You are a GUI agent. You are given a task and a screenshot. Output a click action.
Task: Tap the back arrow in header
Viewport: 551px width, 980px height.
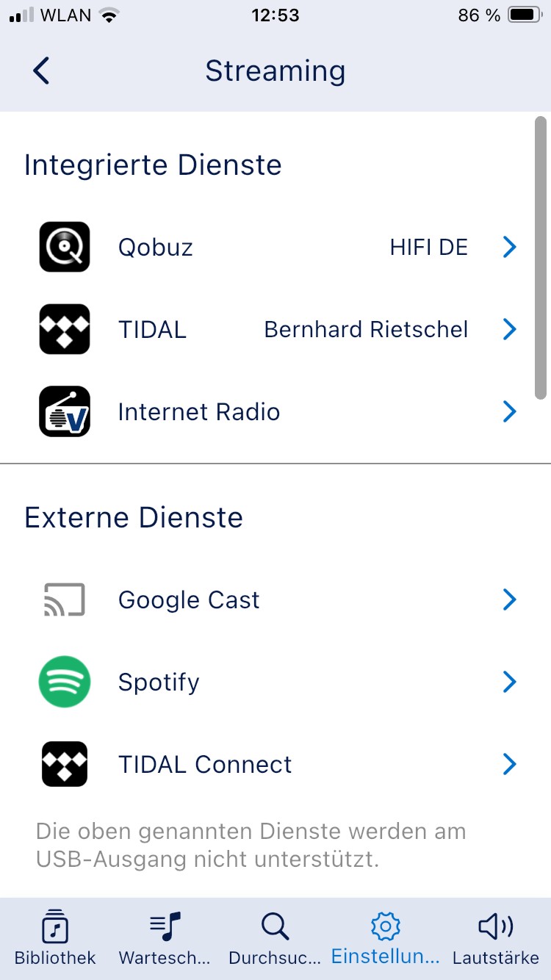point(41,71)
